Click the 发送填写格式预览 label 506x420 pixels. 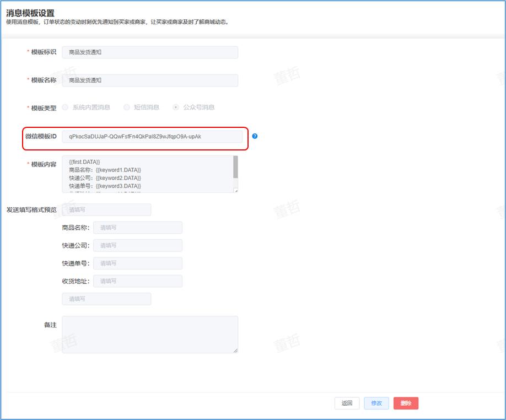point(31,209)
